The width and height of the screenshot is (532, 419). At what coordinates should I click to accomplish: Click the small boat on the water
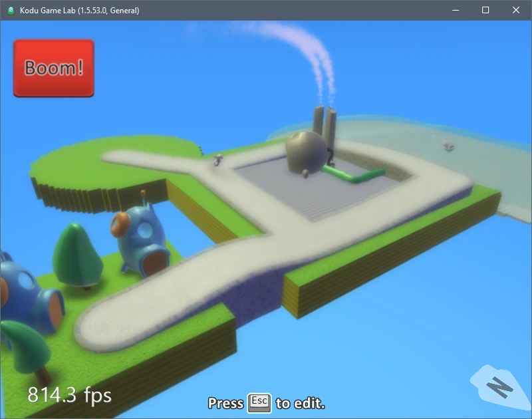pos(448,146)
